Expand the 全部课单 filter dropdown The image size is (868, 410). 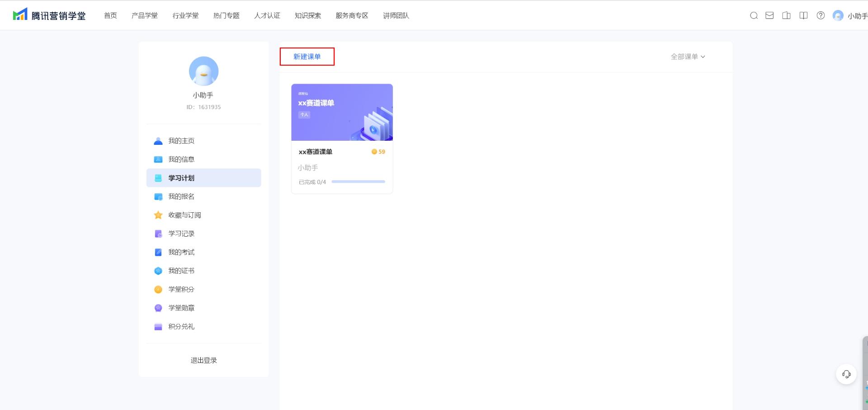[x=688, y=57]
